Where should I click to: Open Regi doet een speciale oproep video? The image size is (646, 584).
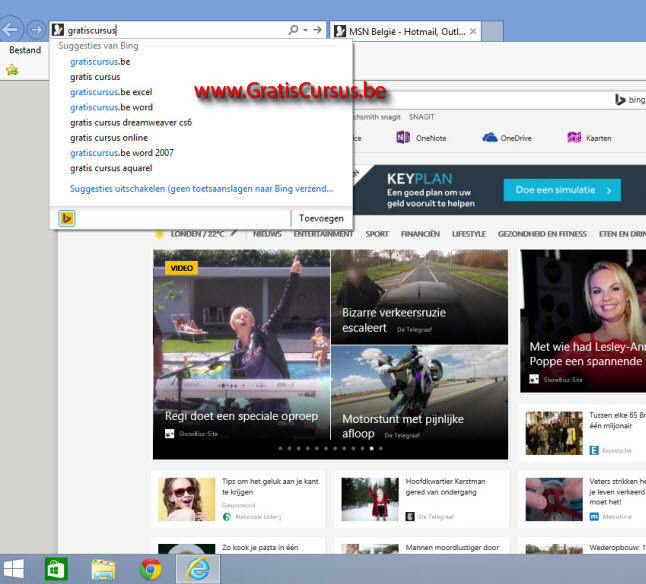pos(241,345)
